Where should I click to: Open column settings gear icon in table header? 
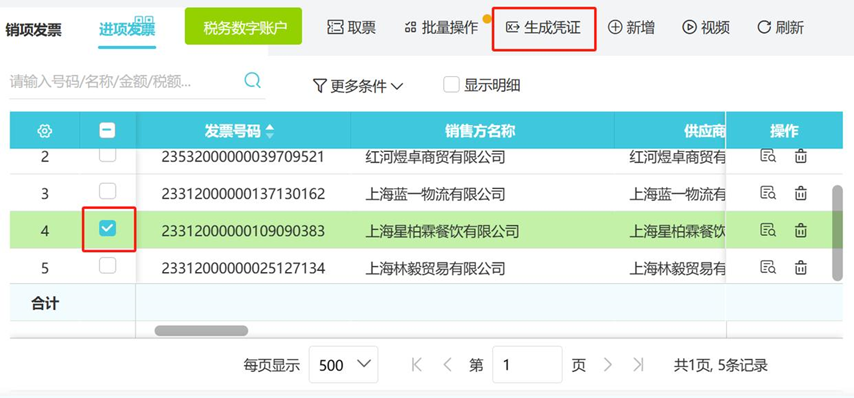[x=45, y=131]
